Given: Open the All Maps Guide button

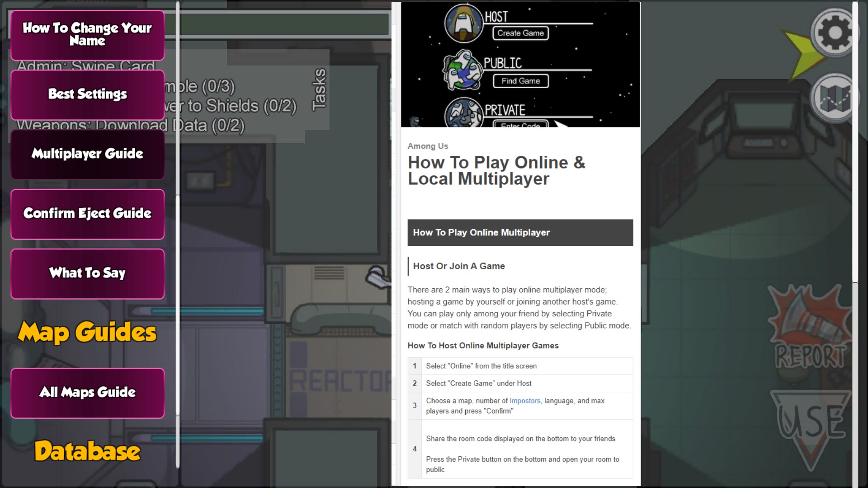Looking at the screenshot, I should [87, 393].
